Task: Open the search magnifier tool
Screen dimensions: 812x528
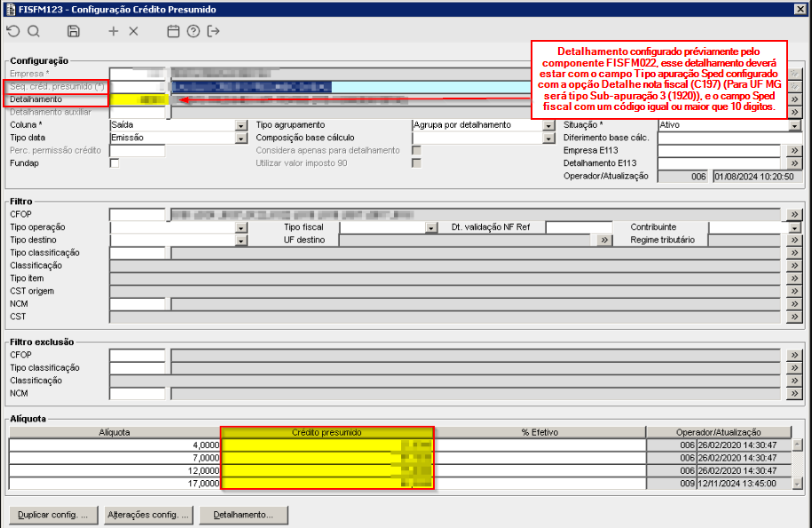Action: pyautogui.click(x=34, y=32)
